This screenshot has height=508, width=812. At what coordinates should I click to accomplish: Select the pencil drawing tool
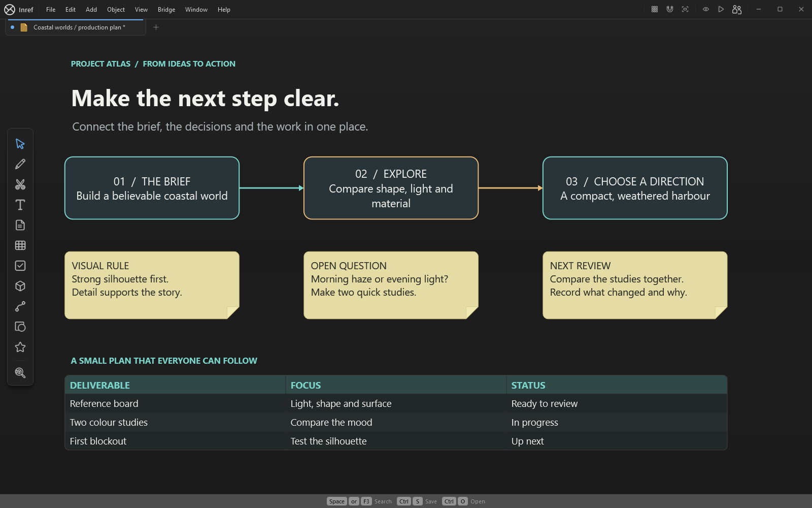20,164
